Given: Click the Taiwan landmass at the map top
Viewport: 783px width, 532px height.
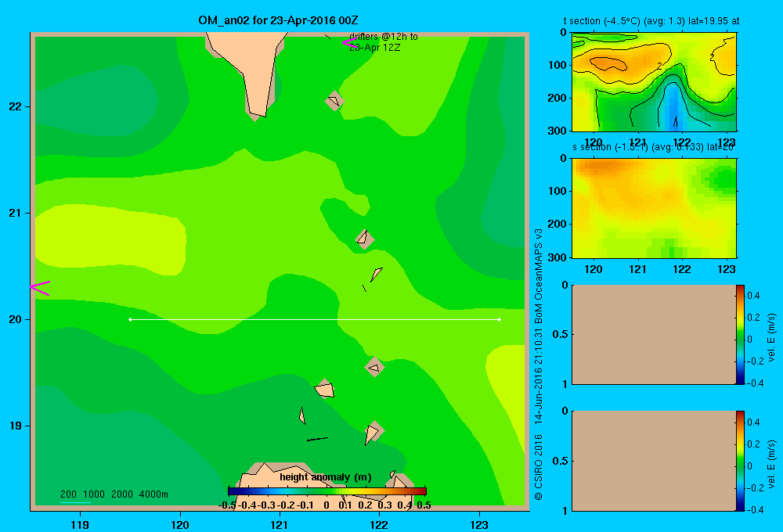Looking at the screenshot, I should click(249, 70).
